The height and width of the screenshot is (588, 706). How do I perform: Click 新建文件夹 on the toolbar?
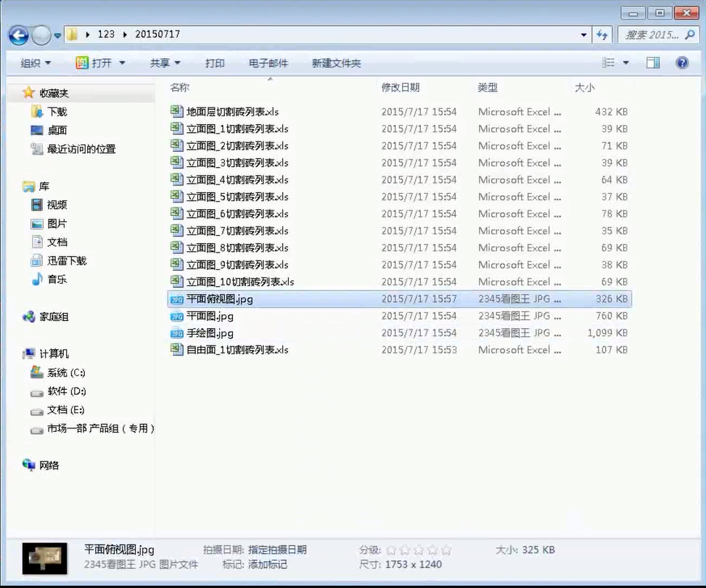click(336, 63)
